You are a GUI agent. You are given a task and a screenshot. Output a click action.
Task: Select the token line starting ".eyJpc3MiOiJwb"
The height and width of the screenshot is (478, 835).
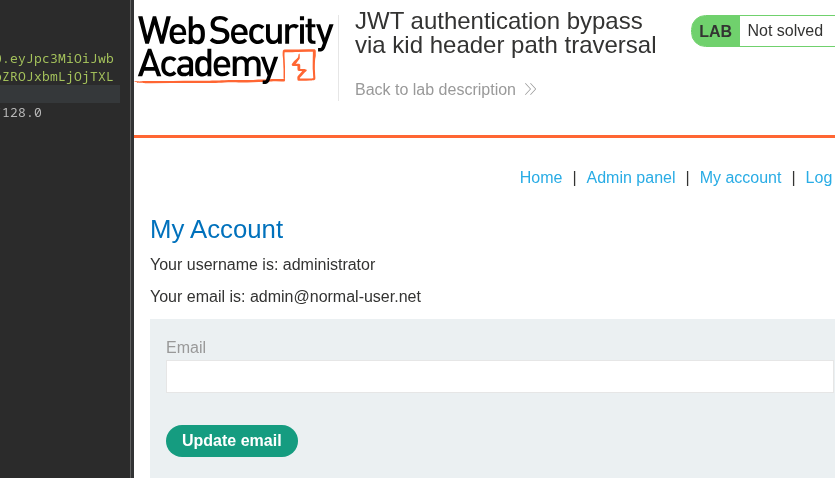tap(58, 59)
